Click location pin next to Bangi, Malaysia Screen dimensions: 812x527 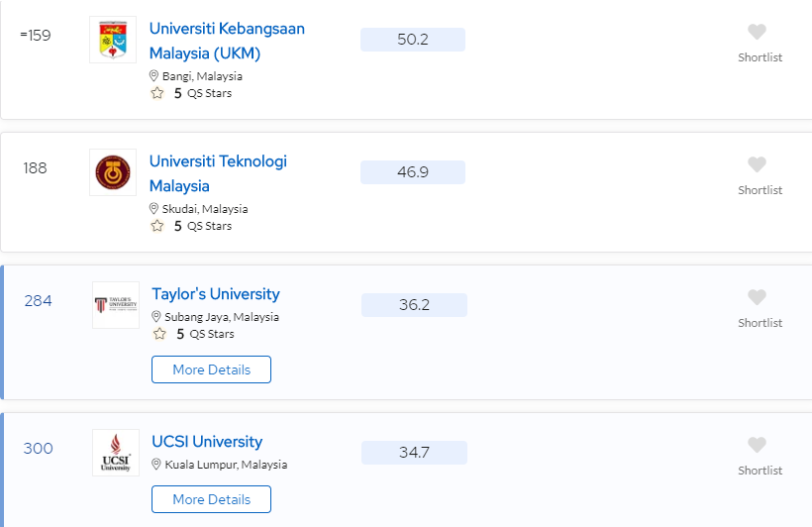tap(153, 76)
